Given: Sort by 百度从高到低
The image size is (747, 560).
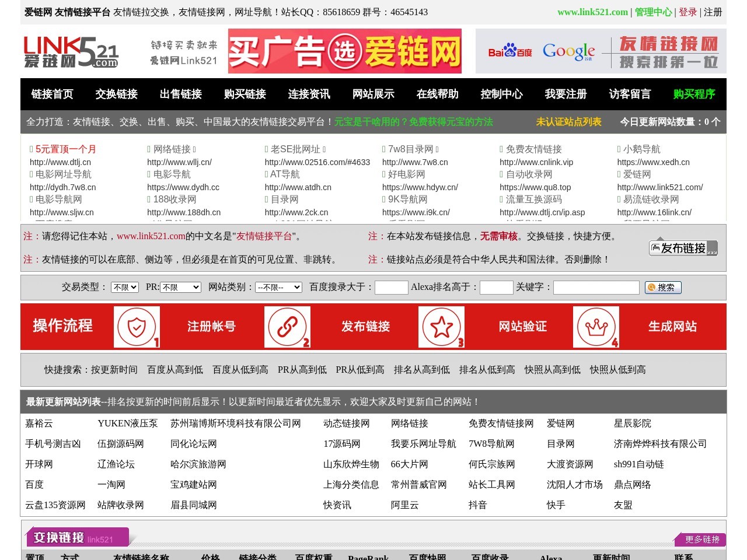Looking at the screenshot, I should pyautogui.click(x=175, y=370).
